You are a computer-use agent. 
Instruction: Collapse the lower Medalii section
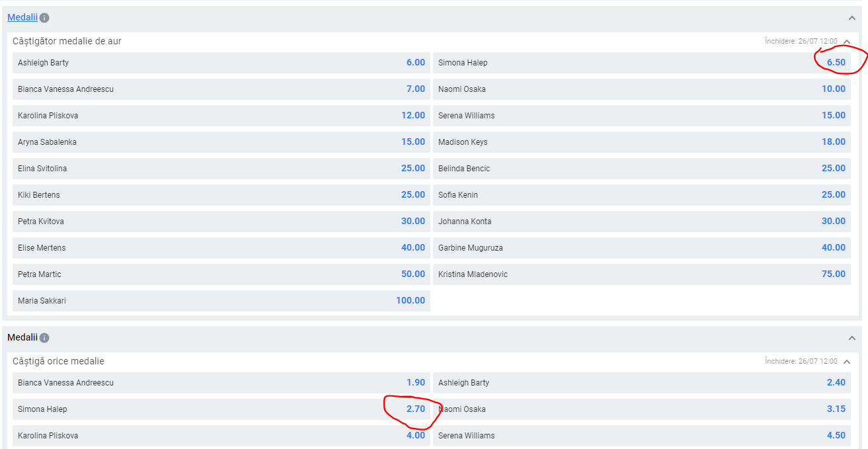pos(851,338)
